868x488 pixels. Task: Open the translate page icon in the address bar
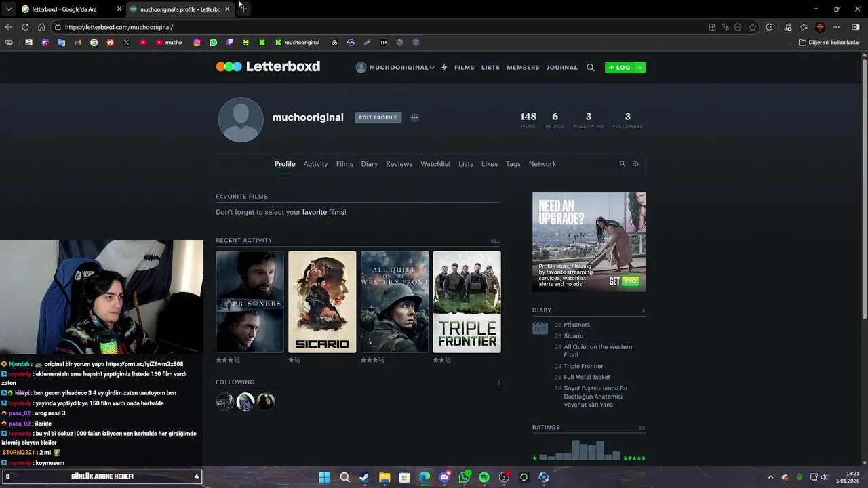coord(725,27)
